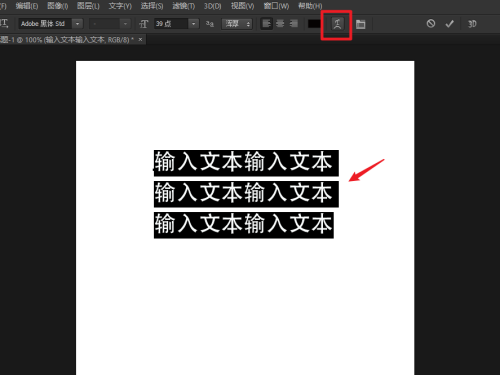Click the third highlighted text line
The image size is (500, 375).
[244, 225]
